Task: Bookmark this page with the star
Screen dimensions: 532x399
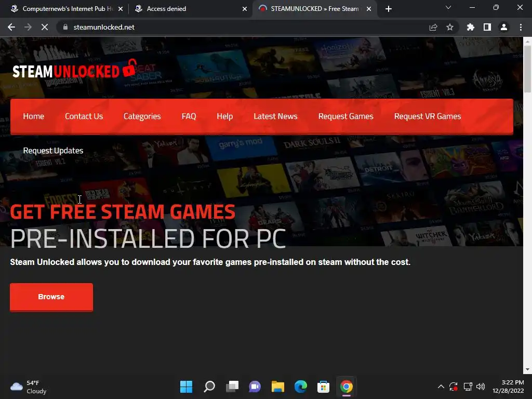Action: (450, 27)
